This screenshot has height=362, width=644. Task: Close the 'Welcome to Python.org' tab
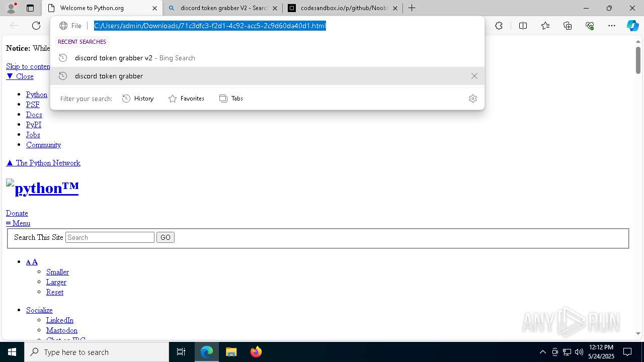click(x=155, y=8)
